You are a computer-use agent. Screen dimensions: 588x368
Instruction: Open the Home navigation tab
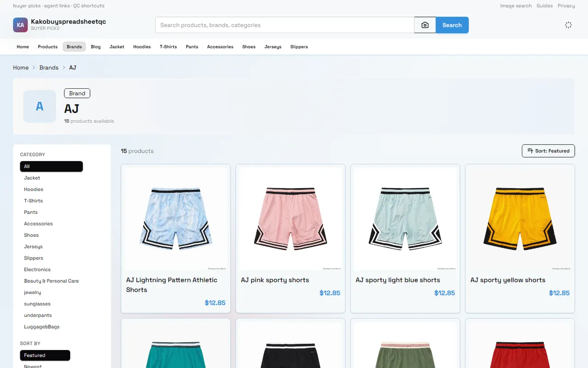[x=23, y=47]
